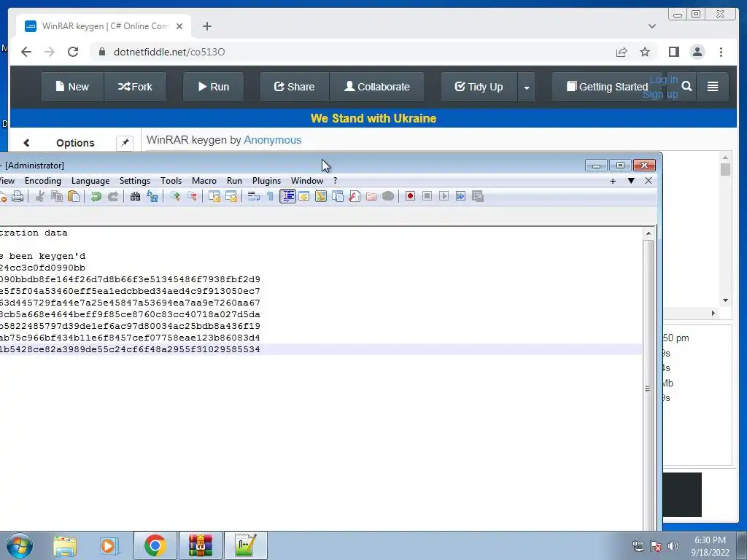Click the Share button in dotnetfiddle
This screenshot has width=747, height=560.
(x=295, y=87)
